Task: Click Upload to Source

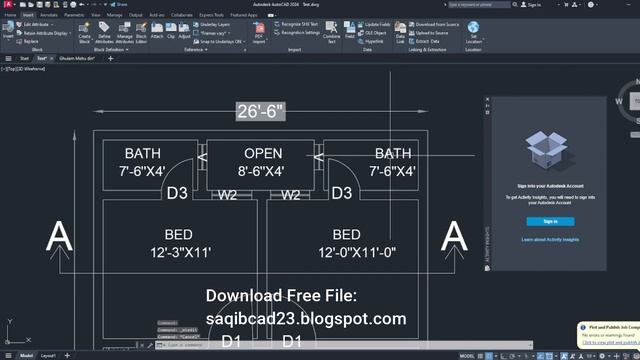Action: [429, 33]
